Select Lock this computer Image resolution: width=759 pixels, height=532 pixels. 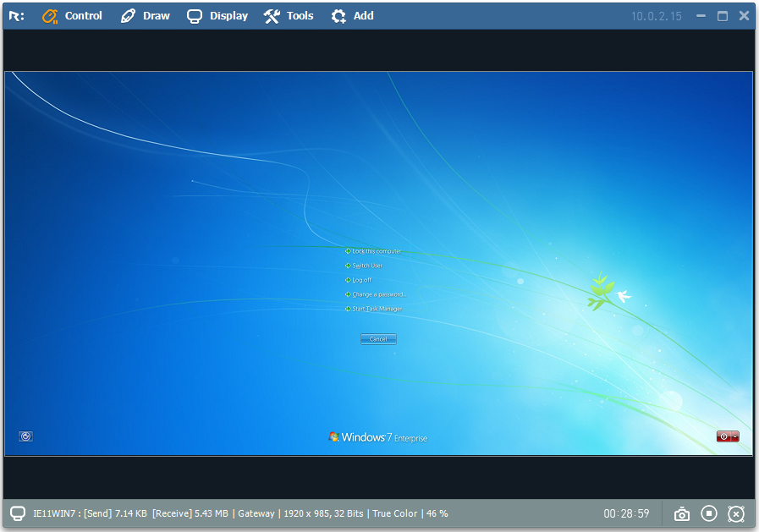(376, 251)
